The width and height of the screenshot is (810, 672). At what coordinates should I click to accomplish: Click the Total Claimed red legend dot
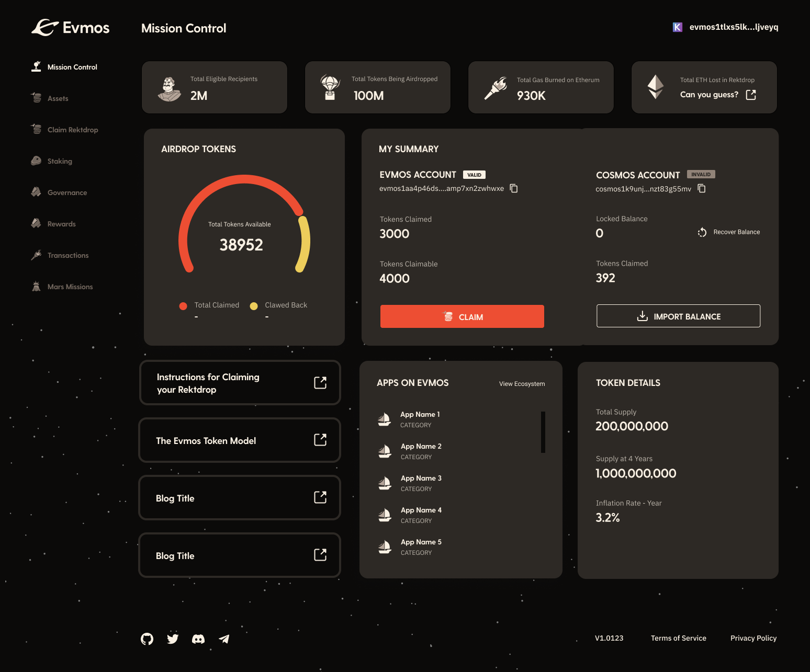click(x=183, y=306)
